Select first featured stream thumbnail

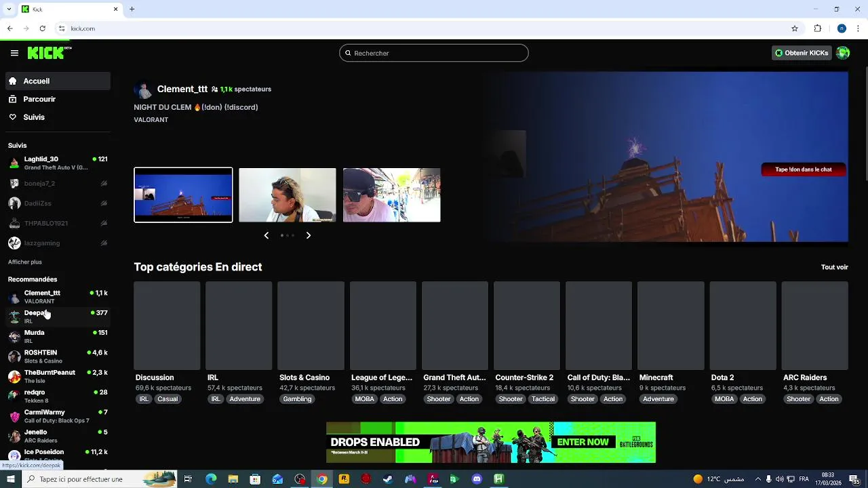(x=183, y=195)
